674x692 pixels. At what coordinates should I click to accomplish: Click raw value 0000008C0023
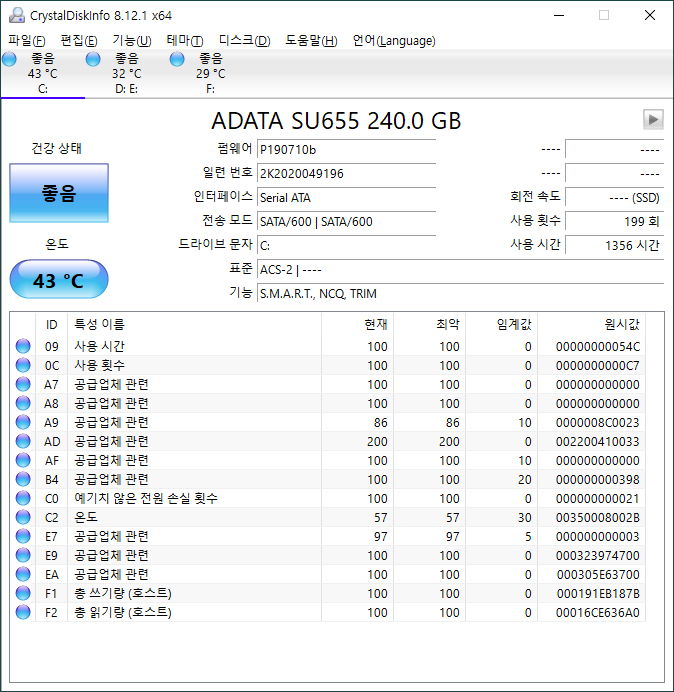(598, 422)
